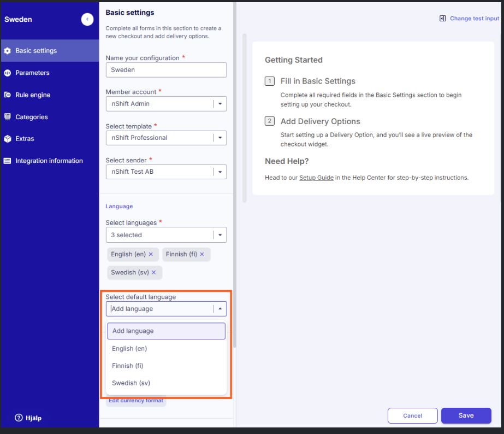Remove the Swedish (sv) language tag
This screenshot has height=434, width=504.
(x=154, y=272)
